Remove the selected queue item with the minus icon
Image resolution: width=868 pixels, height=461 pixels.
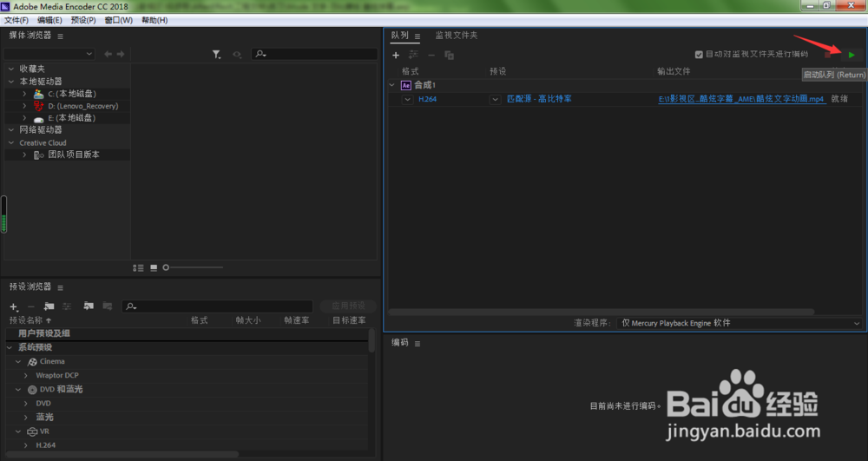(x=431, y=55)
